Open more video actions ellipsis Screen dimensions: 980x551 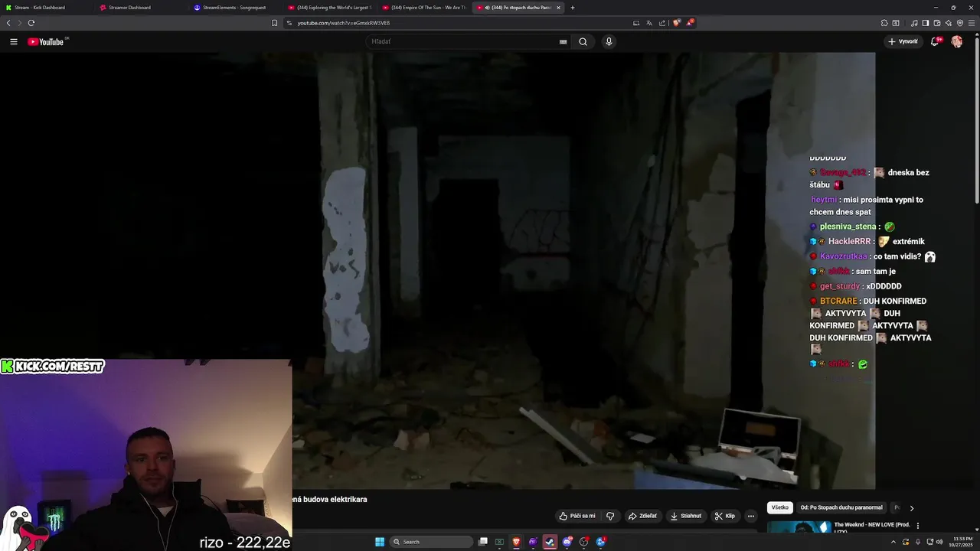coord(751,516)
